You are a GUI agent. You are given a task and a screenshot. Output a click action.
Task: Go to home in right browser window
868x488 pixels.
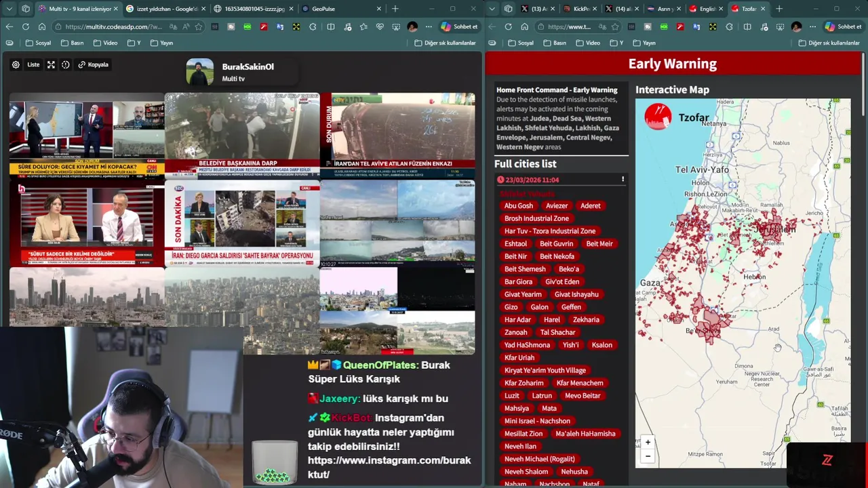(524, 26)
